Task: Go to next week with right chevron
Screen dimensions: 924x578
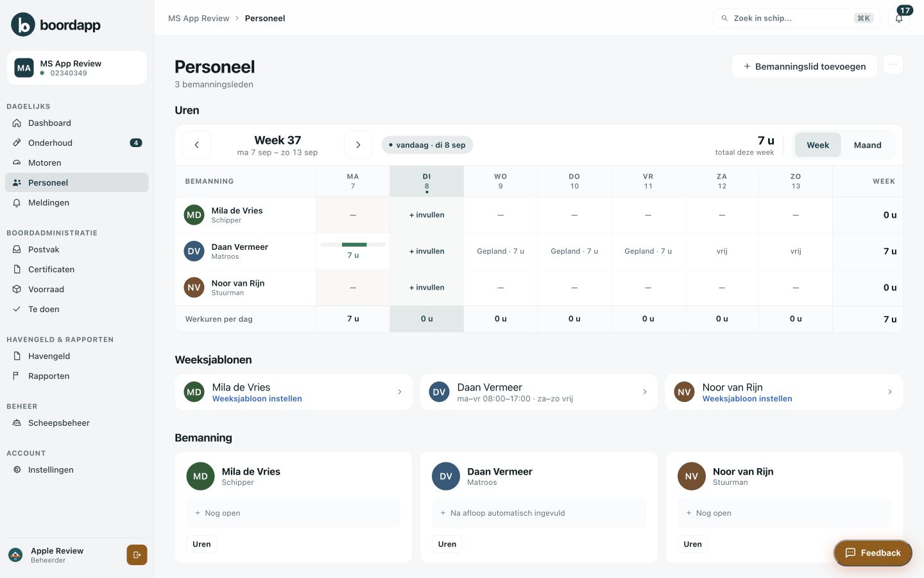Action: click(x=358, y=145)
